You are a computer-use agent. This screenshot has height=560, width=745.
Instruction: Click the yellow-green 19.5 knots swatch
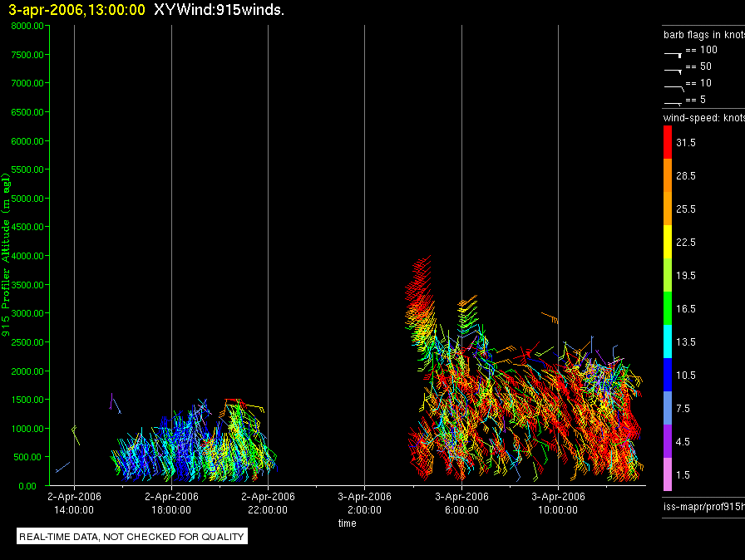click(668, 275)
